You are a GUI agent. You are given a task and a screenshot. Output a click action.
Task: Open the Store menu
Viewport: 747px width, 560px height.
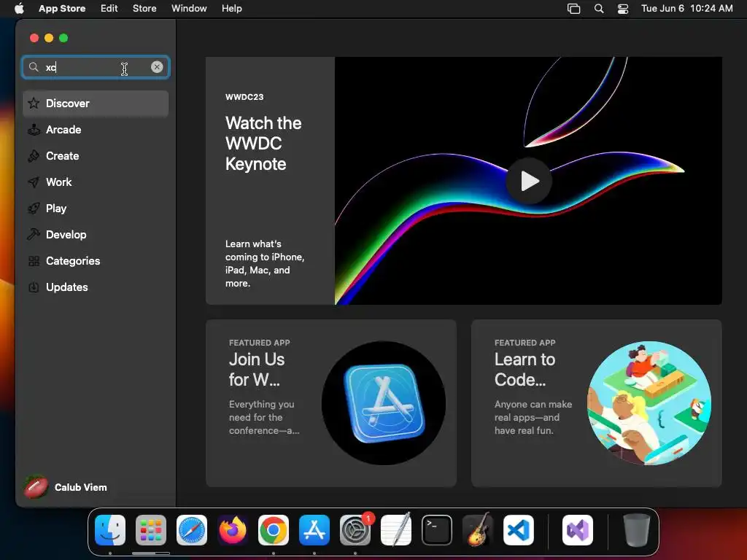click(144, 8)
